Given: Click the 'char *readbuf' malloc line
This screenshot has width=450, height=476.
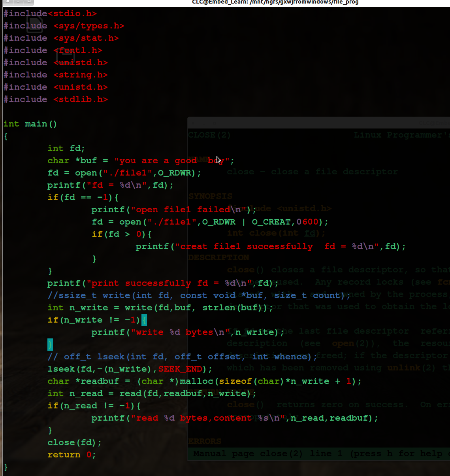Looking at the screenshot, I should click(x=204, y=381).
